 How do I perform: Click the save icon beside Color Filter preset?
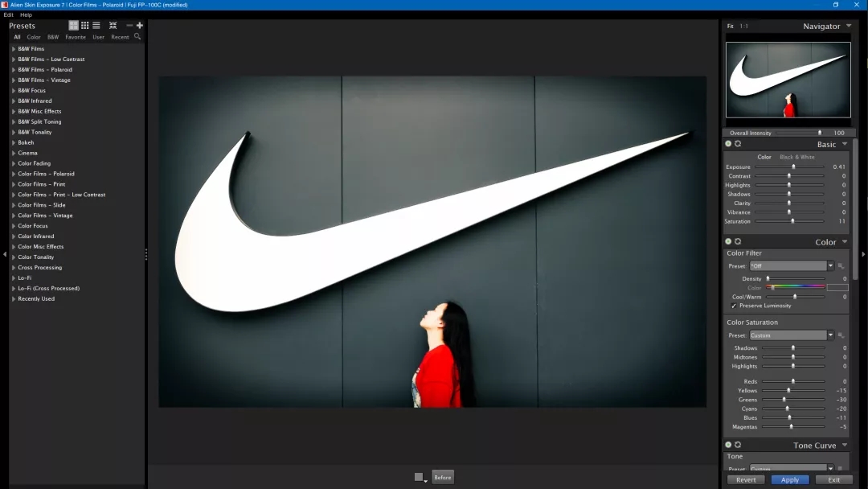pos(841,266)
